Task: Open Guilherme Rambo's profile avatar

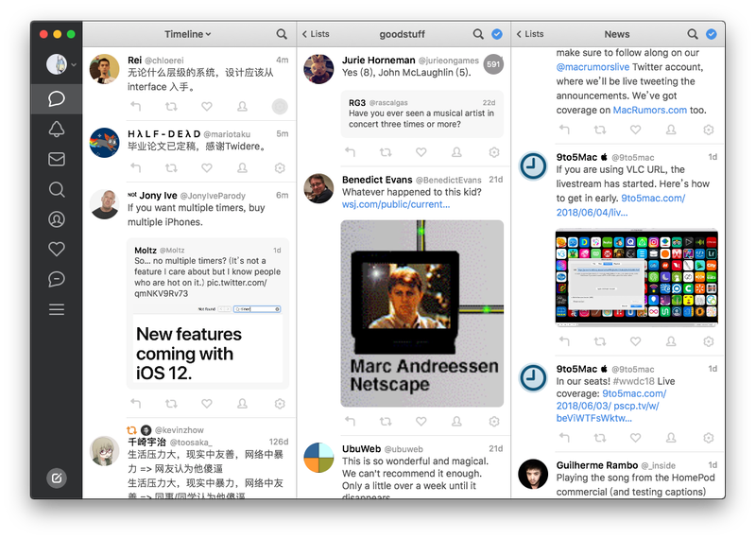Action: pyautogui.click(x=533, y=474)
